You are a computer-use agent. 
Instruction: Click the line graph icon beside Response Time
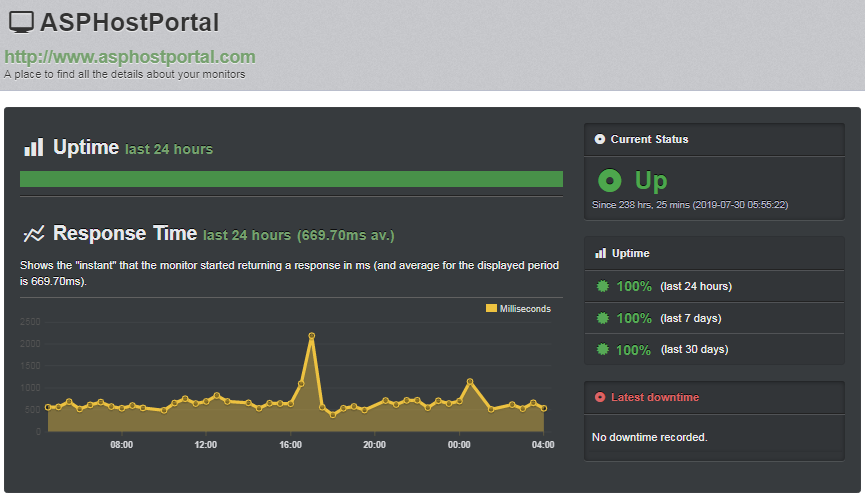pyautogui.click(x=34, y=234)
